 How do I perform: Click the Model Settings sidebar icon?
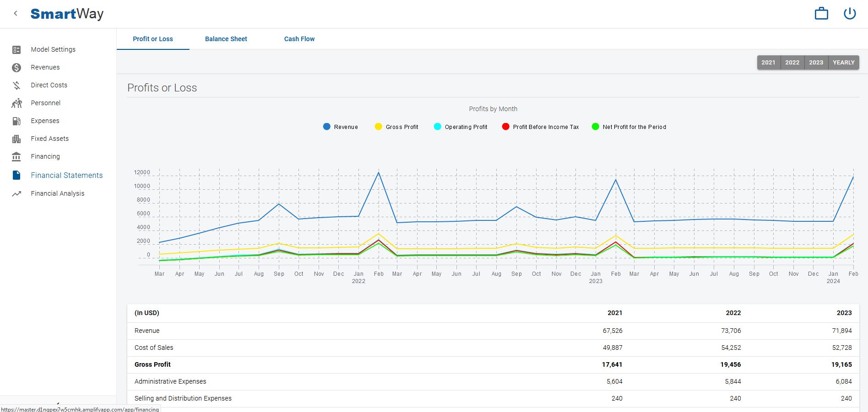[x=16, y=49]
